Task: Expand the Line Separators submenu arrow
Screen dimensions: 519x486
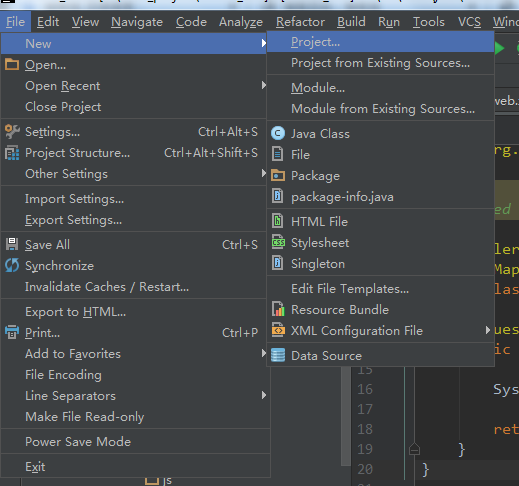Action: 263,395
